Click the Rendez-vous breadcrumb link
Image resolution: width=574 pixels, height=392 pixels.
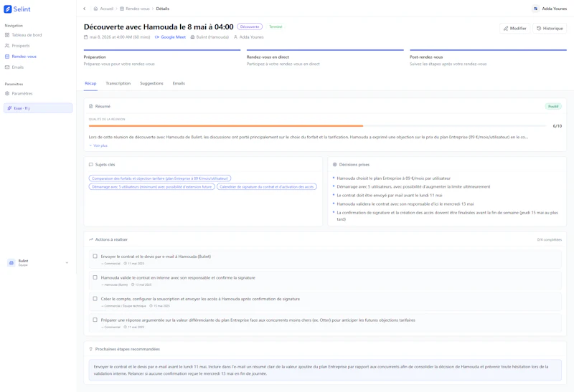[x=138, y=9]
